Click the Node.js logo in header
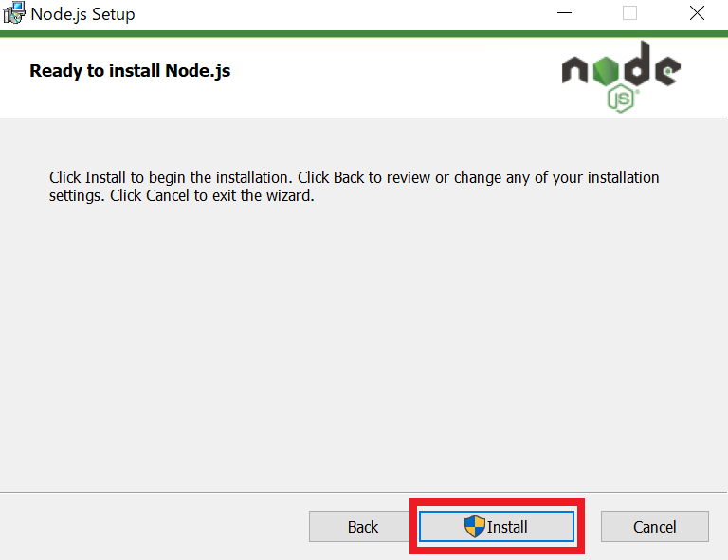728x560 pixels. point(621,77)
